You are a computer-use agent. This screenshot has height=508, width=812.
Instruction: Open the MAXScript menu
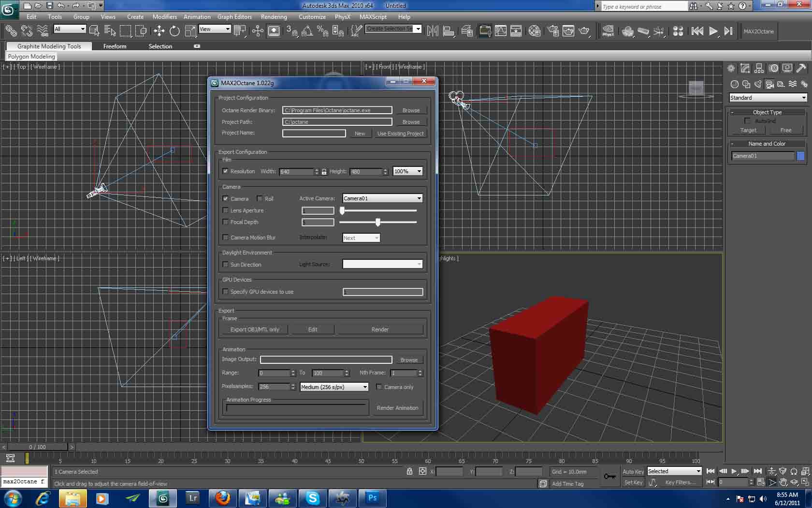pos(373,17)
